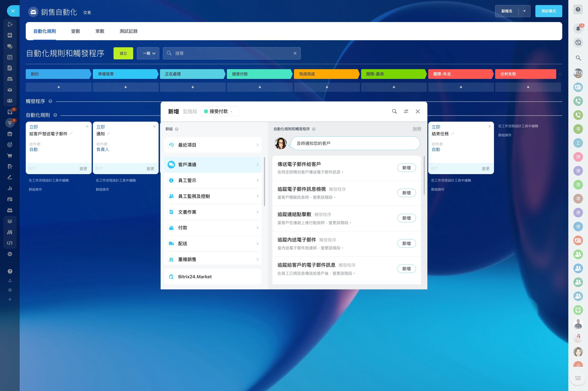Screen dimensions: 588x391
Task: Click the help icon next to 觸發程序
Action: [x=50, y=101]
